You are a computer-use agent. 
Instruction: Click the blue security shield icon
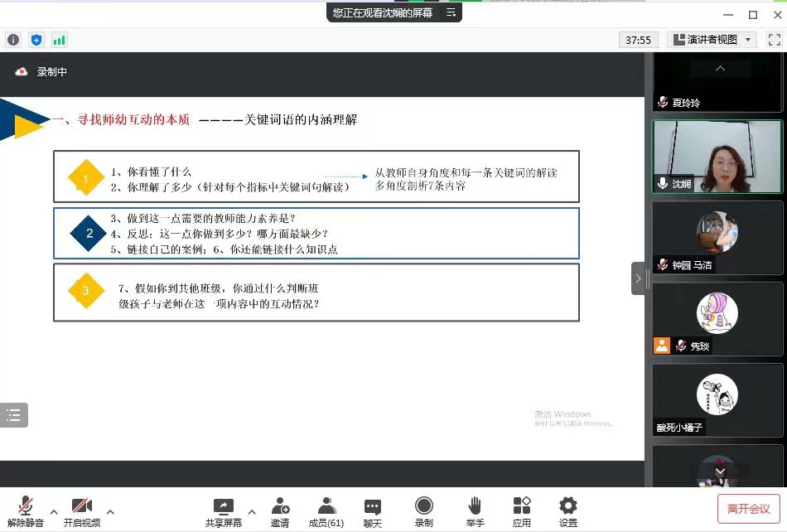[x=36, y=40]
